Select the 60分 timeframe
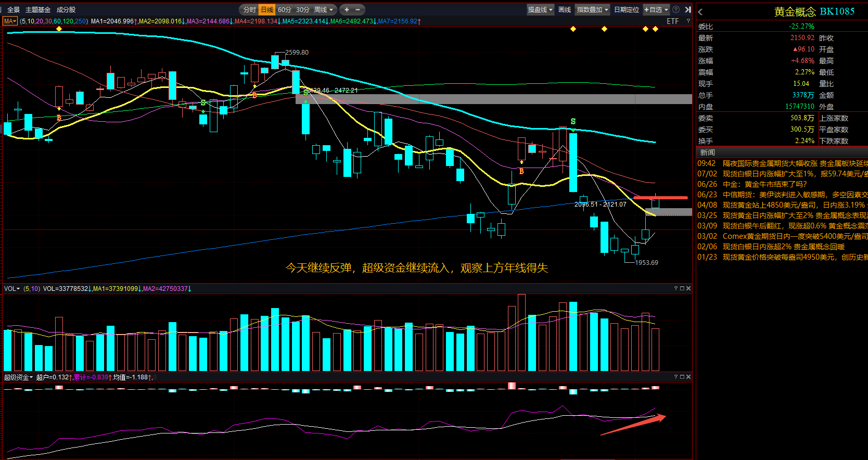The image size is (868, 460). click(x=285, y=9)
